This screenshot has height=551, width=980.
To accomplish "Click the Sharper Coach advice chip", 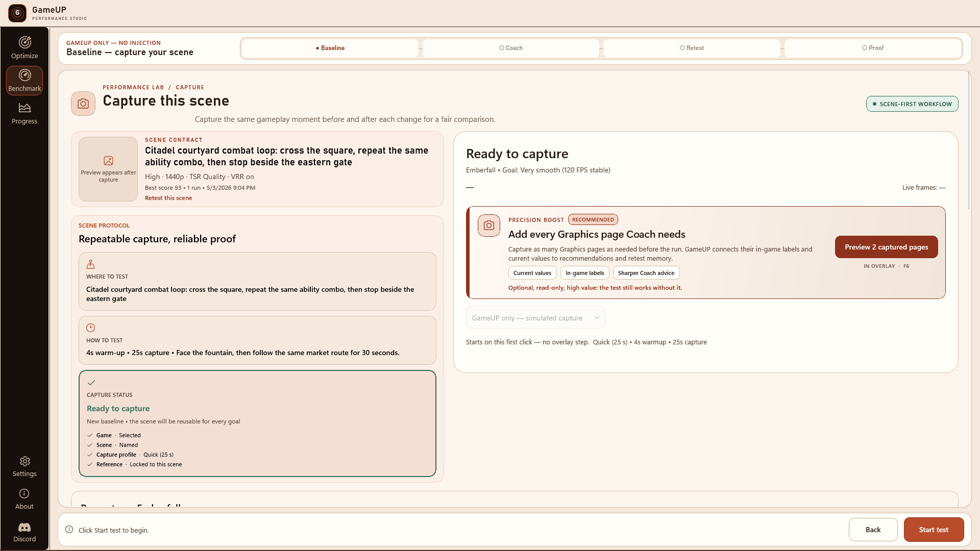I will click(x=646, y=273).
